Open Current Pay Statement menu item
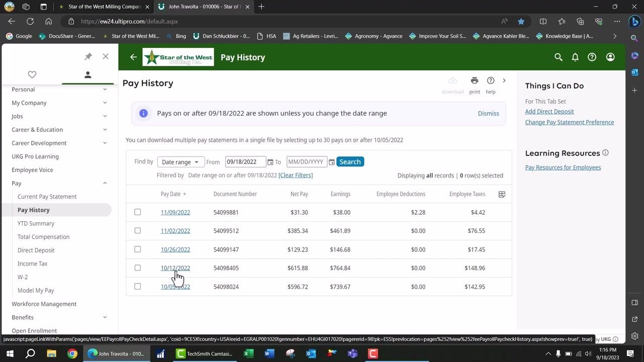 click(x=47, y=197)
